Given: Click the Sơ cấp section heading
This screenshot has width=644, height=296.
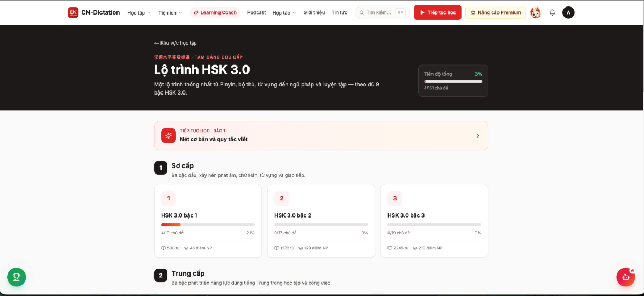Looking at the screenshot, I should [x=182, y=165].
